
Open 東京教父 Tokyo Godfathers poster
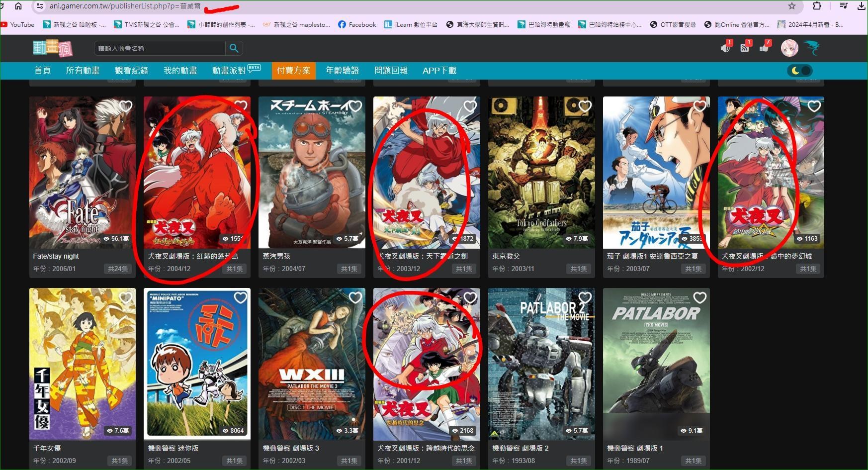coord(541,172)
